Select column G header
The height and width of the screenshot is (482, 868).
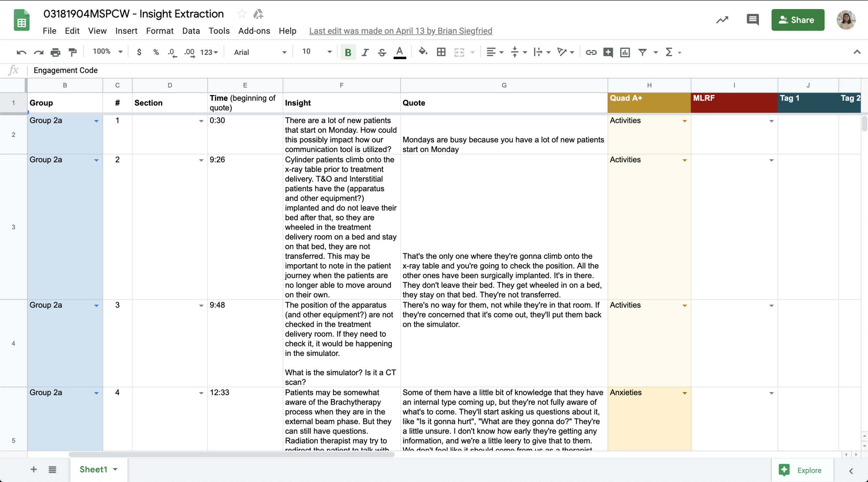click(504, 85)
